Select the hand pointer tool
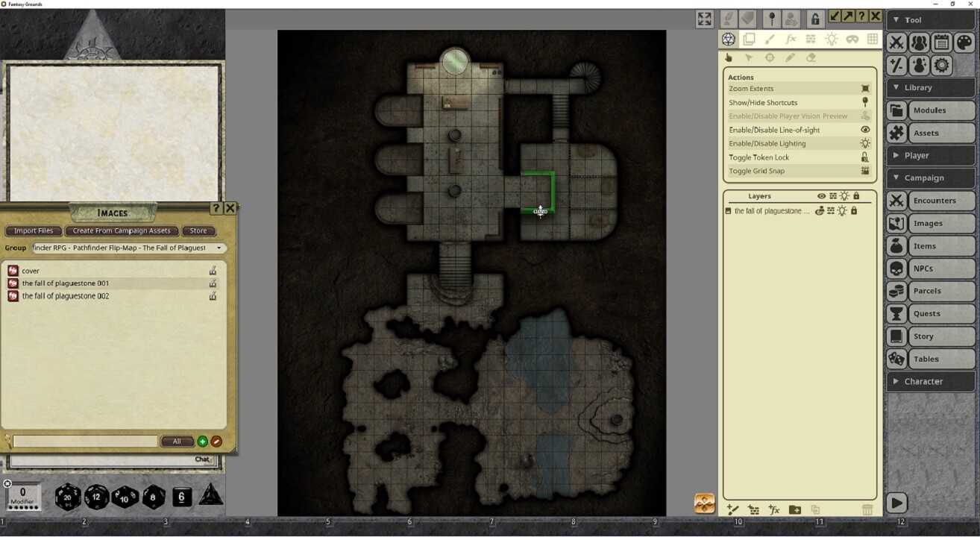Image resolution: width=980 pixels, height=537 pixels. [729, 57]
